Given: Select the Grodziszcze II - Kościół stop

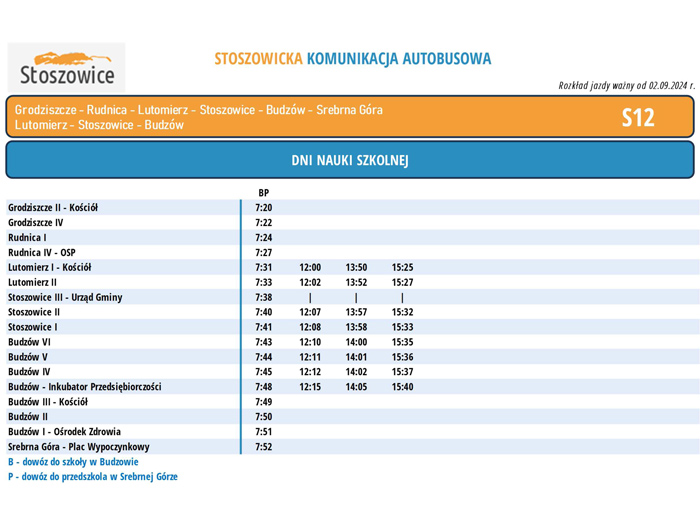Looking at the screenshot, I should (53, 208).
